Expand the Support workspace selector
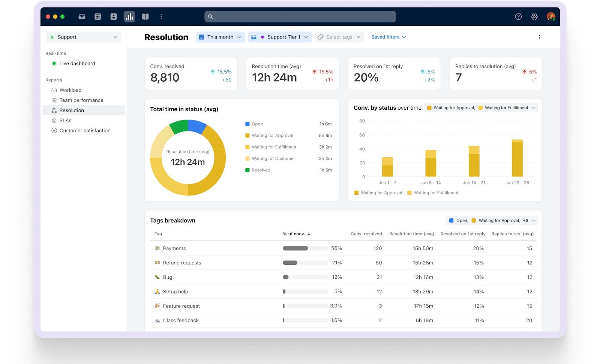 click(84, 37)
